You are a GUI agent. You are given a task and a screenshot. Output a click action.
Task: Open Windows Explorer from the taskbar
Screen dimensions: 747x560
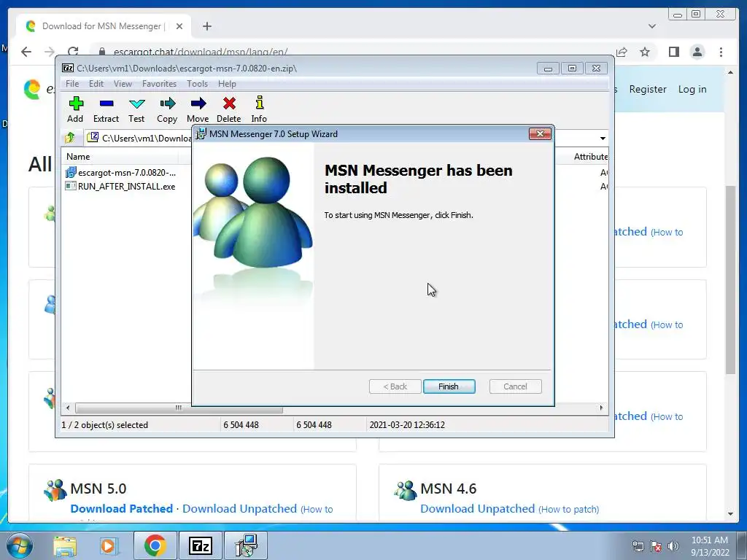65,545
